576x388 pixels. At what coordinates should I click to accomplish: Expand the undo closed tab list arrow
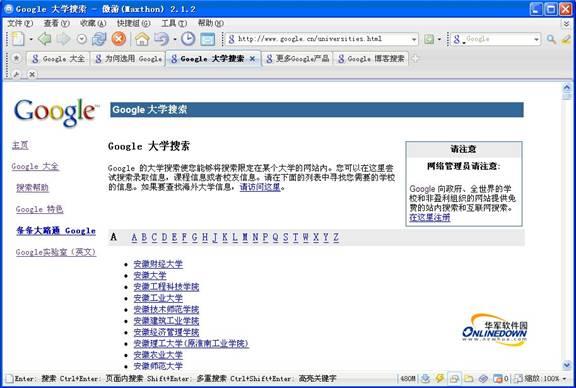175,39
